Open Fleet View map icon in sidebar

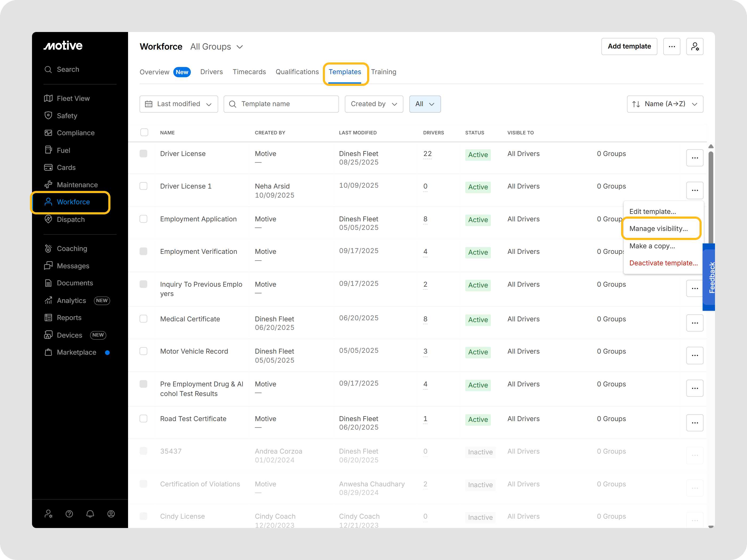tap(48, 98)
